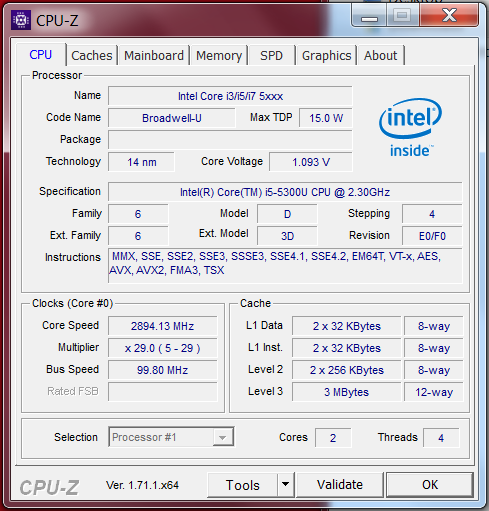Image resolution: width=489 pixels, height=511 pixels.
Task: Click the Level 2 size 2 x 256 KBytes
Action: point(347,370)
